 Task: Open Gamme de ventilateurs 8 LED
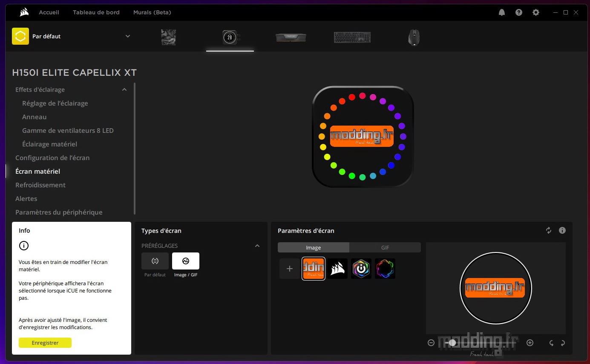(68, 130)
